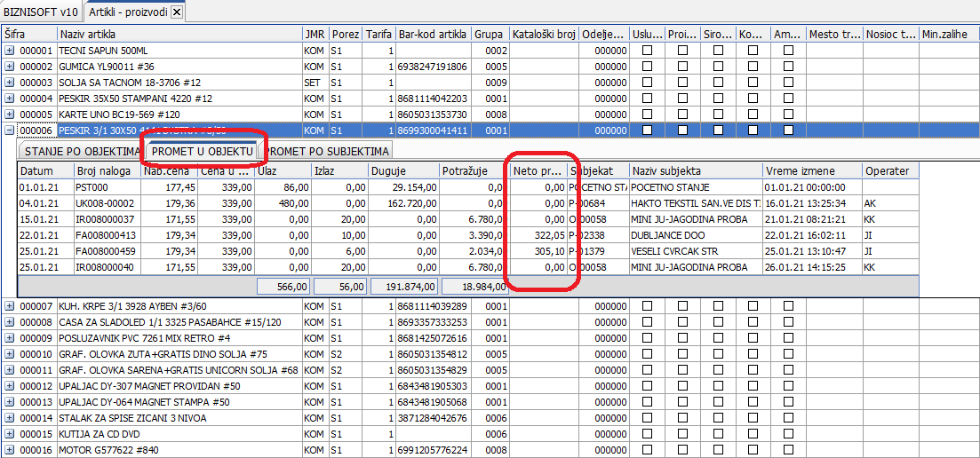Tick Uslu... checkbox for KUH. KRPE row
Image resolution: width=980 pixels, height=458 pixels.
pyautogui.click(x=647, y=305)
